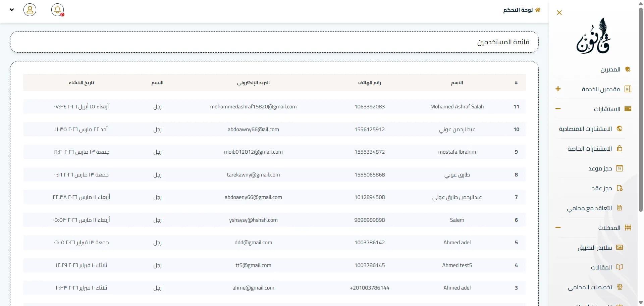Click the contract icon for التعاقد مع محامي
Image resolution: width=644 pixels, height=306 pixels.
[620, 208]
